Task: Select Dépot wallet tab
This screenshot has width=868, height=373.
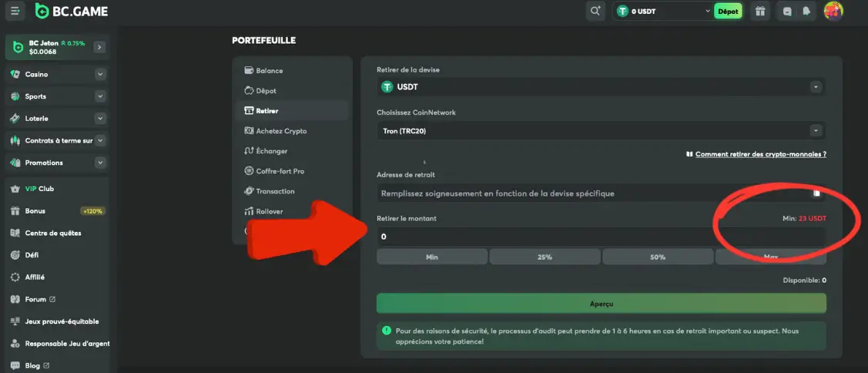Action: point(292,91)
